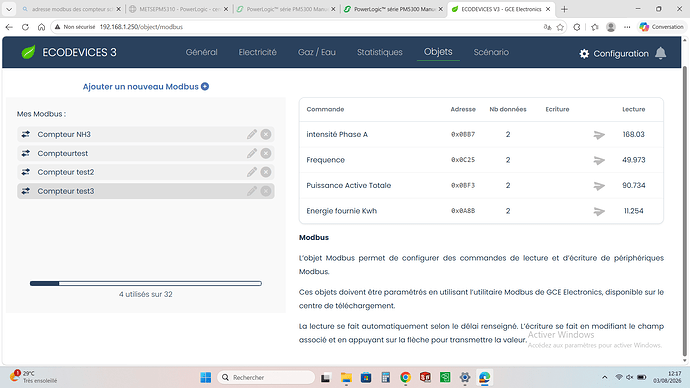
Task: Click the 90.734 power reading
Action: [634, 185]
